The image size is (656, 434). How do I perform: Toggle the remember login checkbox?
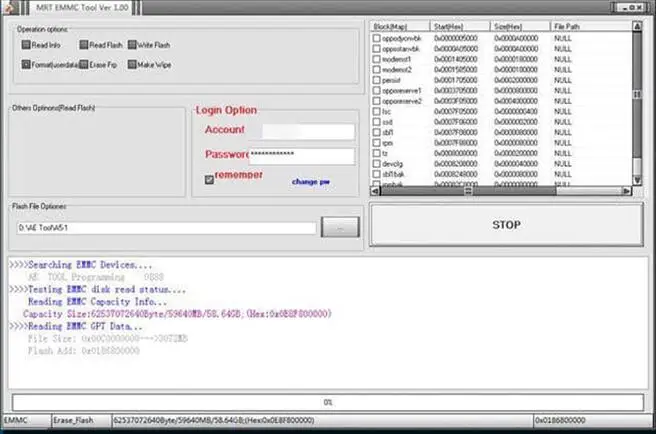(x=209, y=180)
